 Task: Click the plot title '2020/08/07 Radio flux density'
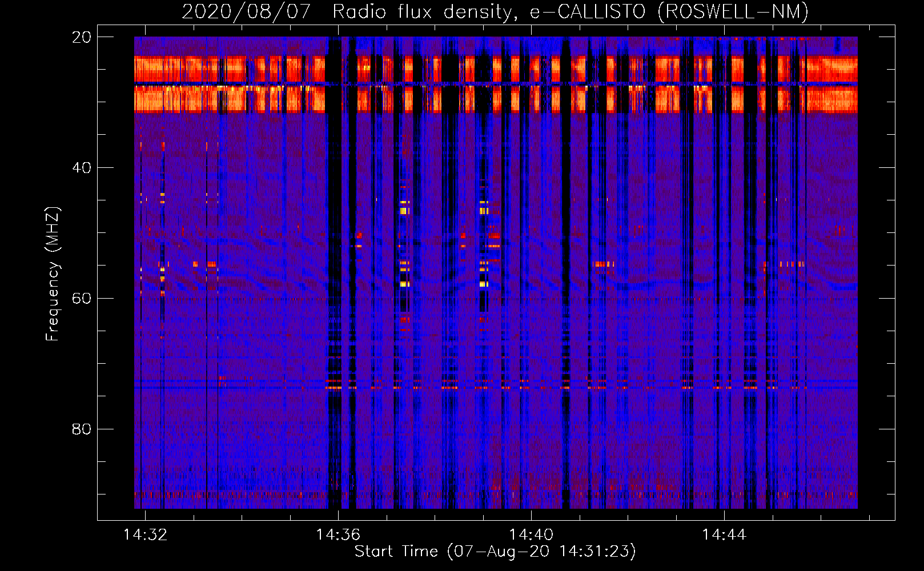click(x=348, y=11)
